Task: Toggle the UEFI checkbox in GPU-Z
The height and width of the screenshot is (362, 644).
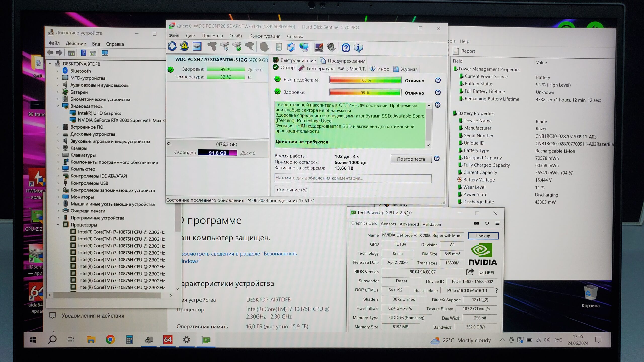Action: [x=481, y=273]
